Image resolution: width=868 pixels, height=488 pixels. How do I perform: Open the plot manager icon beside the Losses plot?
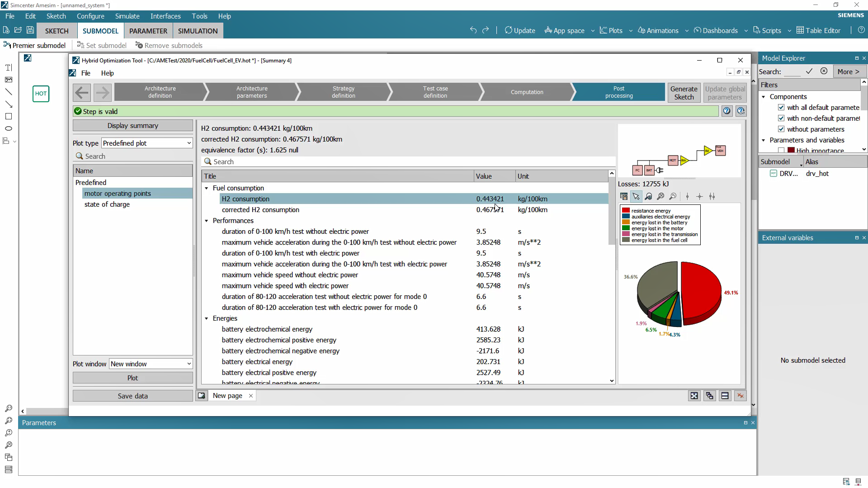click(x=624, y=196)
